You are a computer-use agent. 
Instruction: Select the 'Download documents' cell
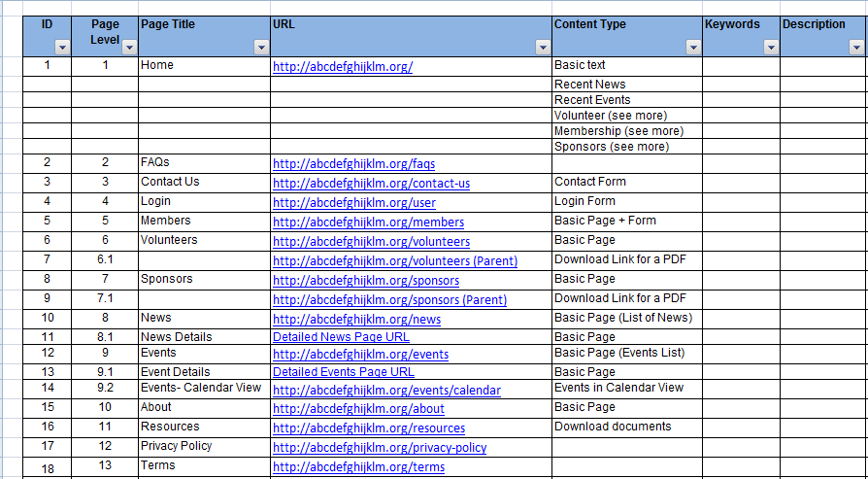[x=627, y=428]
